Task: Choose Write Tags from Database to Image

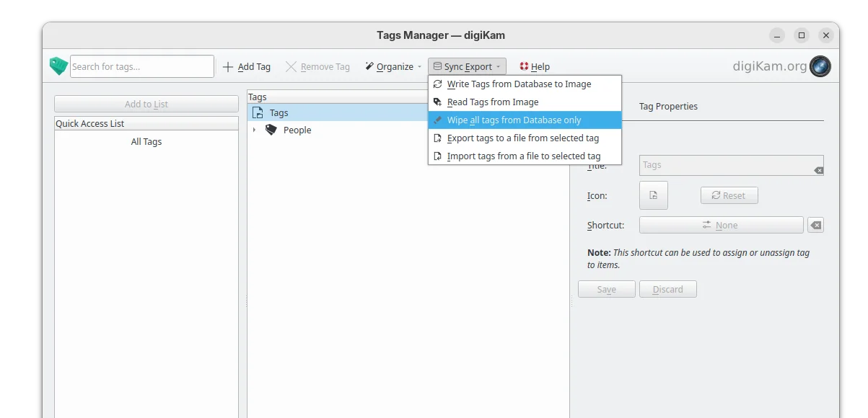Action: [519, 84]
